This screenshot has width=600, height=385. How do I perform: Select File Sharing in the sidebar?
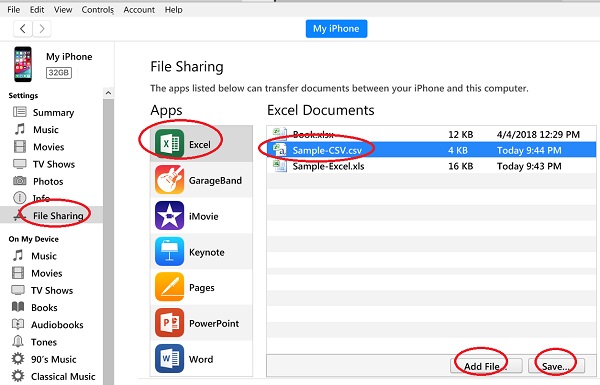[51, 215]
